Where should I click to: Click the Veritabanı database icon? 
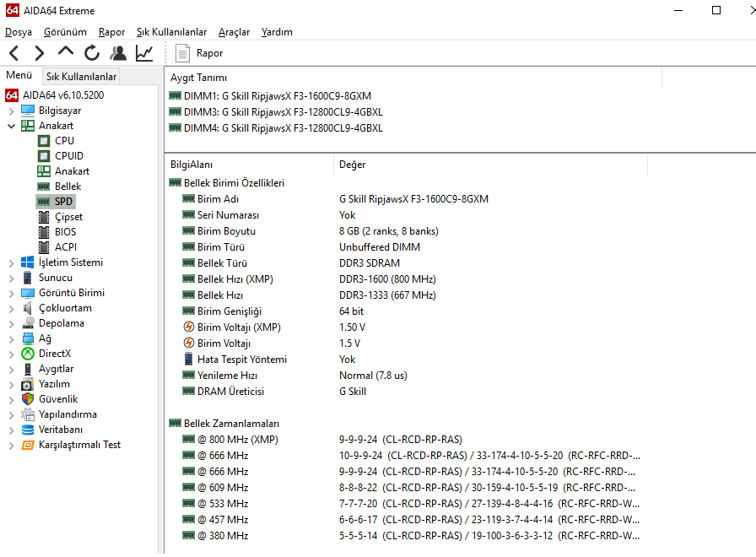(28, 430)
